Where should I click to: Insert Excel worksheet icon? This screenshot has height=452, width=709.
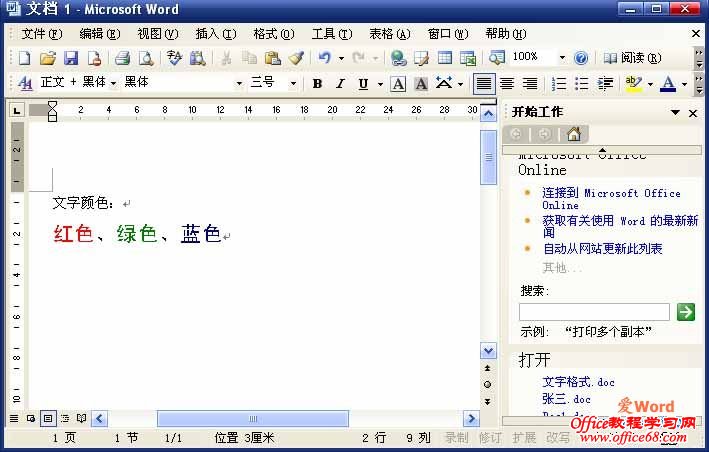(468, 58)
